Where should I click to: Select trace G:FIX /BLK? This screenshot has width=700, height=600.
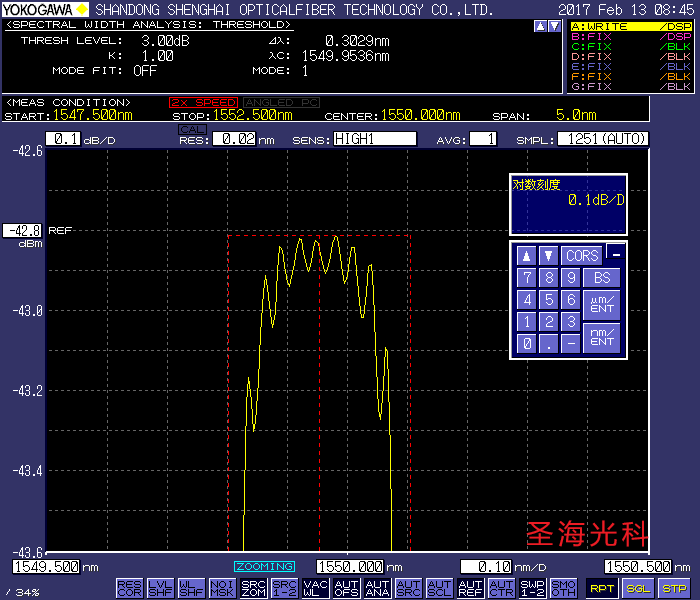631,86
